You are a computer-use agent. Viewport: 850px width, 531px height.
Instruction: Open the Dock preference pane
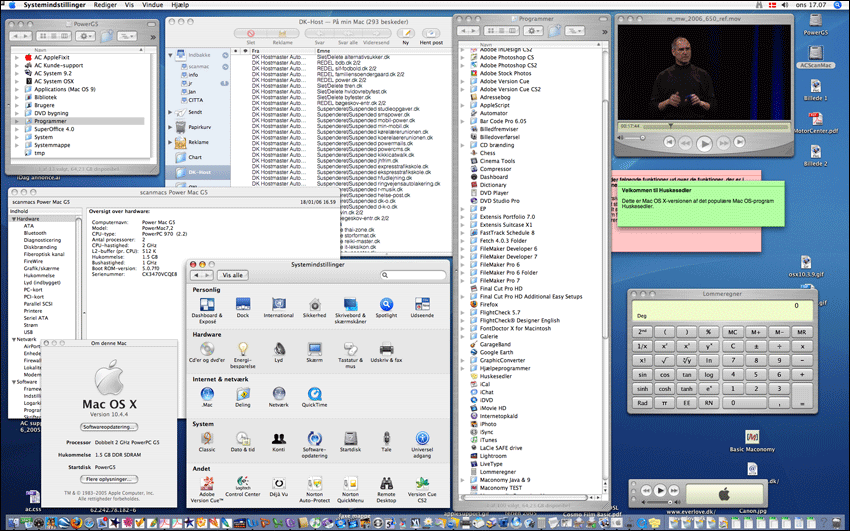[242, 303]
